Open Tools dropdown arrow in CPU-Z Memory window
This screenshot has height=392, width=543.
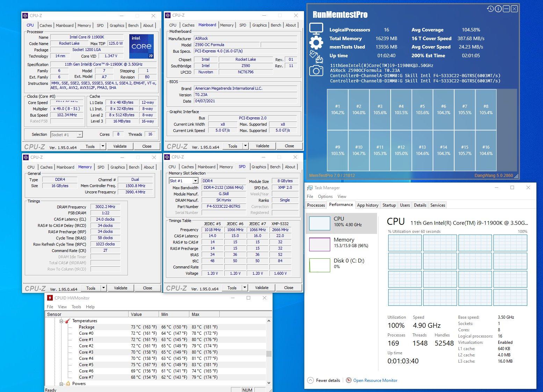[103, 288]
